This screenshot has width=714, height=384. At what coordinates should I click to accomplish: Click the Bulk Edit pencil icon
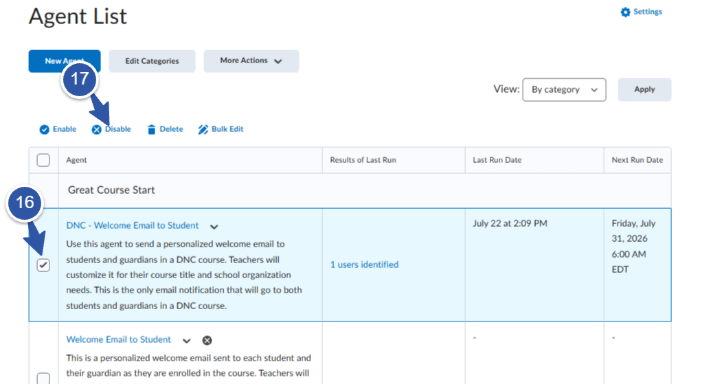(203, 130)
